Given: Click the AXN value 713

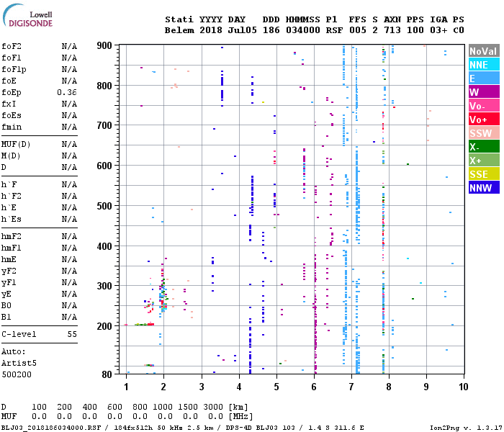Looking at the screenshot, I should pyautogui.click(x=392, y=30).
